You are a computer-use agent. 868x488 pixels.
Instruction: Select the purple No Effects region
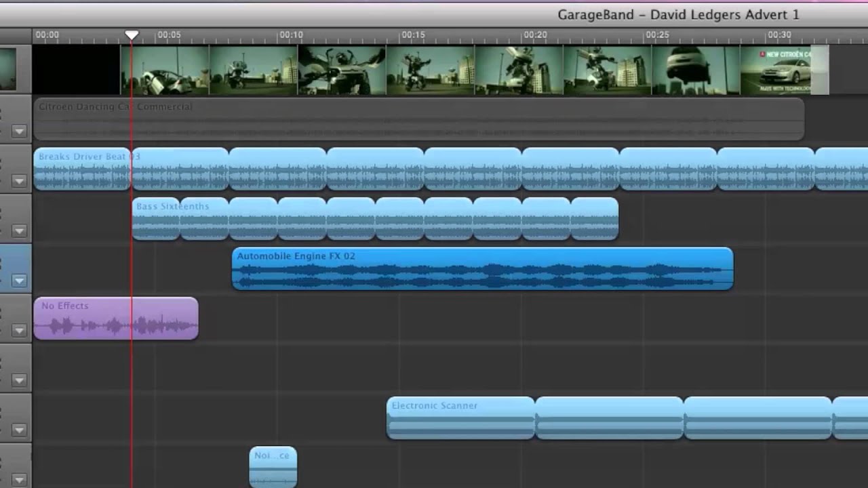coord(115,319)
